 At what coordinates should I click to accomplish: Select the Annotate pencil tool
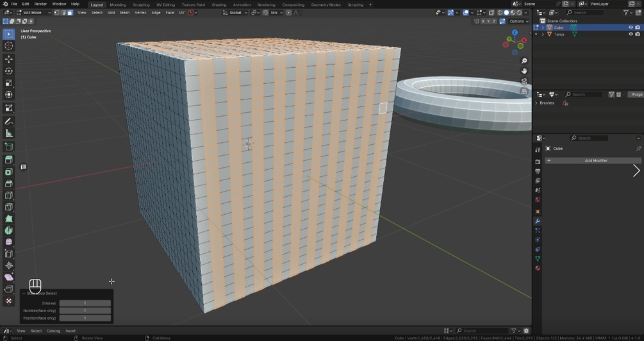[8, 122]
